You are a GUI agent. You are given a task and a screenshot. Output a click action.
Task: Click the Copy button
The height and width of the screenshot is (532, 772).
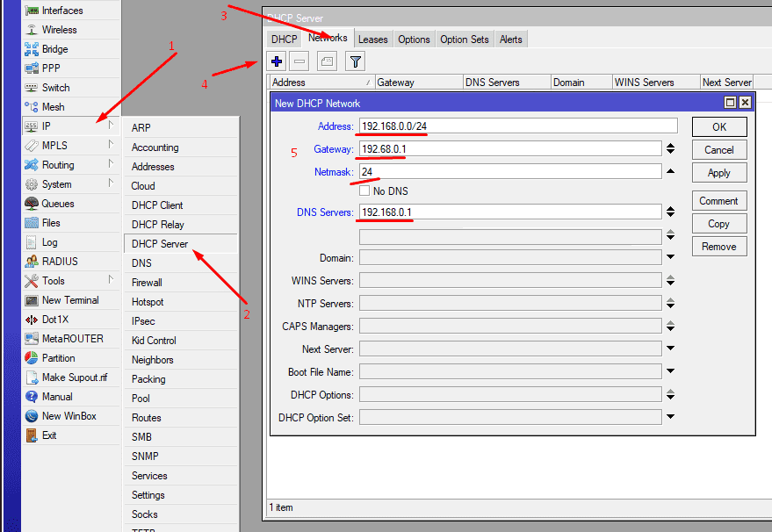pos(719,223)
